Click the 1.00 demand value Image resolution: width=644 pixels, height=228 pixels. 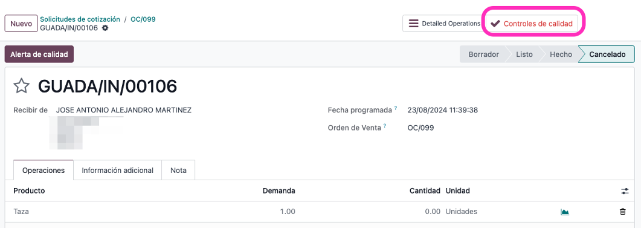click(x=288, y=212)
